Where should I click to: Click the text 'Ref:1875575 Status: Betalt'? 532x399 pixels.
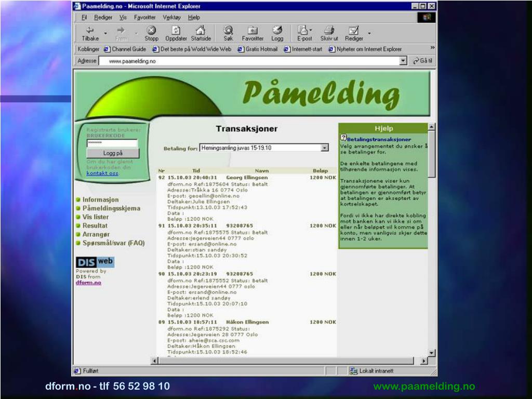[230, 232]
